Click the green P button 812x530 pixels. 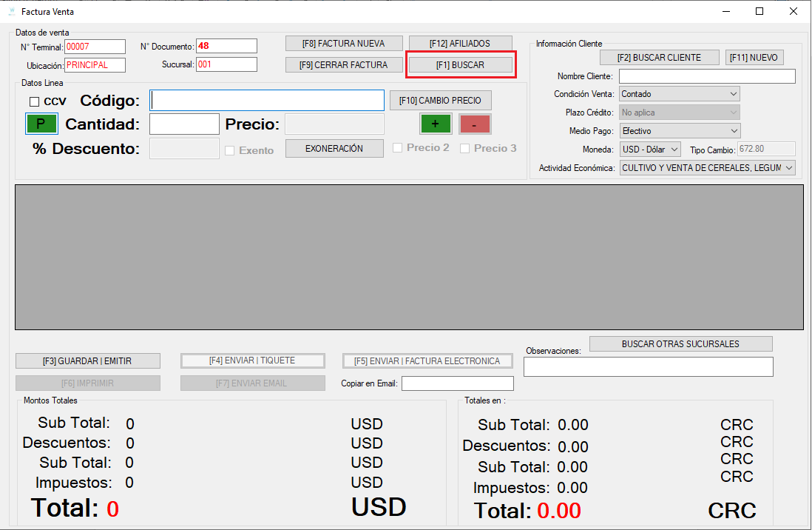[x=41, y=124]
